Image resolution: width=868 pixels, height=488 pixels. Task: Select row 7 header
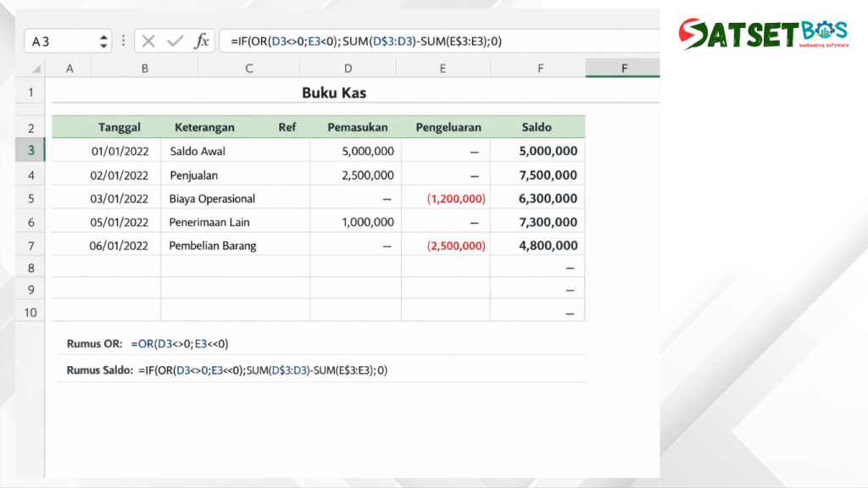click(31, 246)
